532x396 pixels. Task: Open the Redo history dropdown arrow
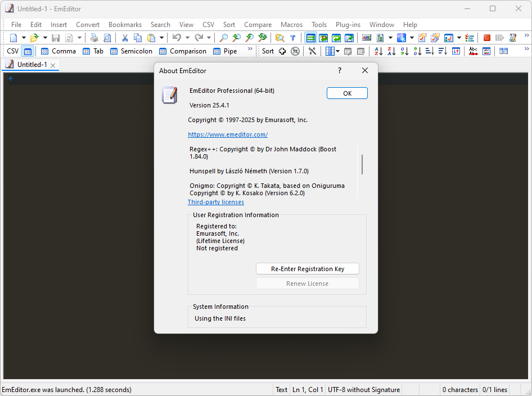209,38
